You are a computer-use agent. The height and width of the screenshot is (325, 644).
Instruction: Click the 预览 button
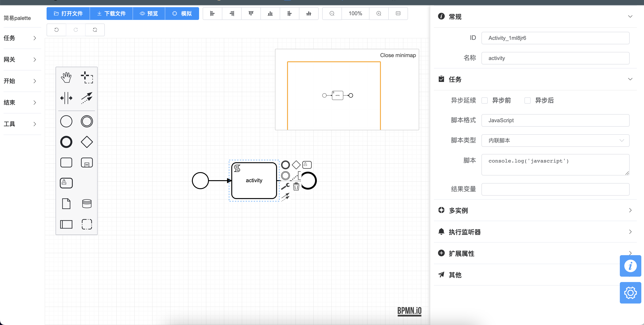pyautogui.click(x=149, y=13)
